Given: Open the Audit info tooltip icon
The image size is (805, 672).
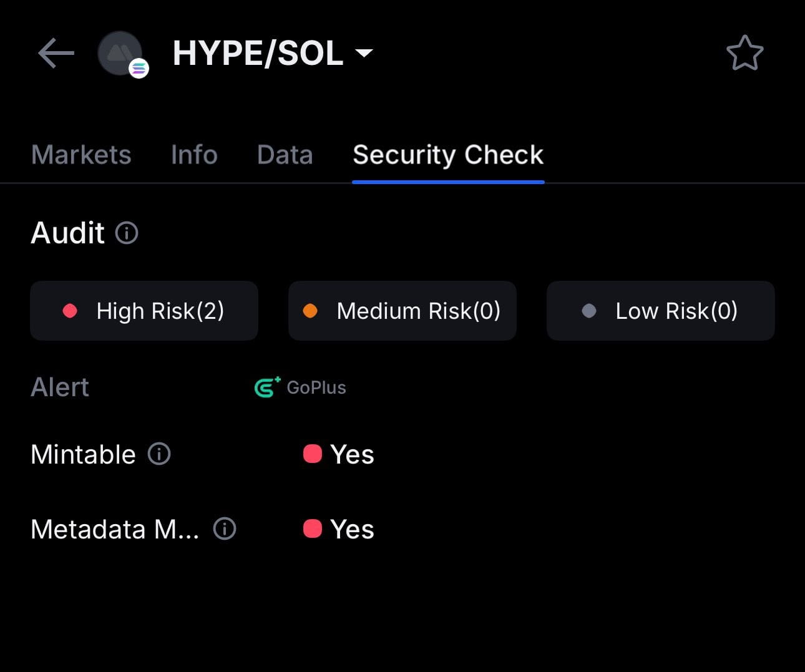Looking at the screenshot, I should click(127, 233).
